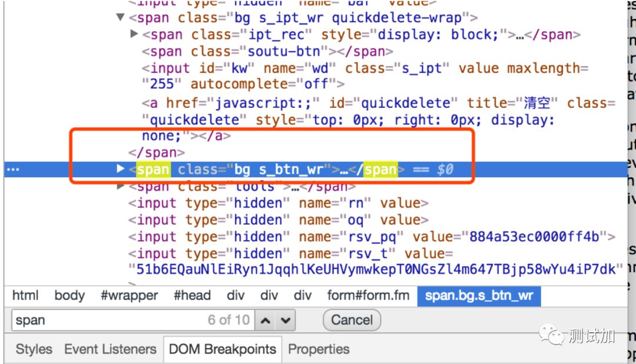
Task: Select html in the breadcrumb trail
Action: pos(25,295)
